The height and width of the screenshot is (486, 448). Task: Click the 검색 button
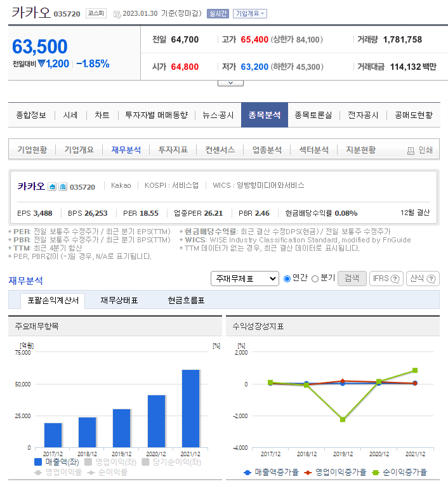(x=352, y=279)
